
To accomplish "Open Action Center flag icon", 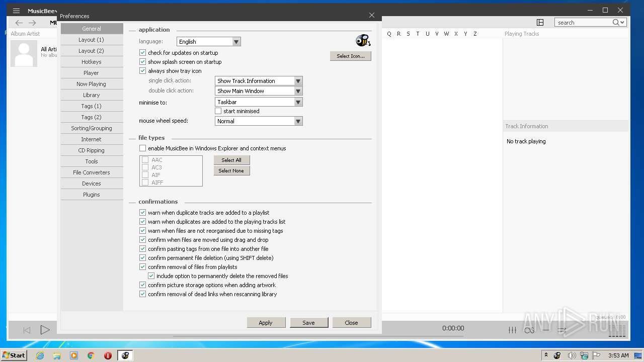I will tap(597, 355).
